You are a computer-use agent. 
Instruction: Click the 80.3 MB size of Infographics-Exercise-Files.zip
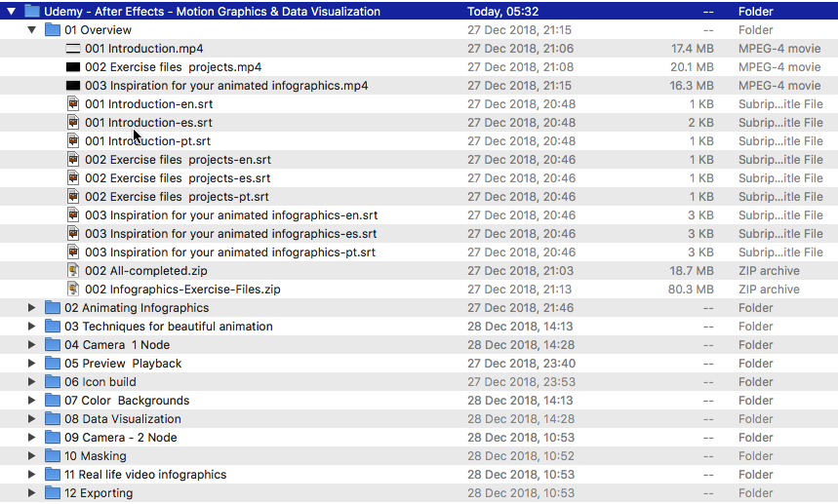[691, 290]
